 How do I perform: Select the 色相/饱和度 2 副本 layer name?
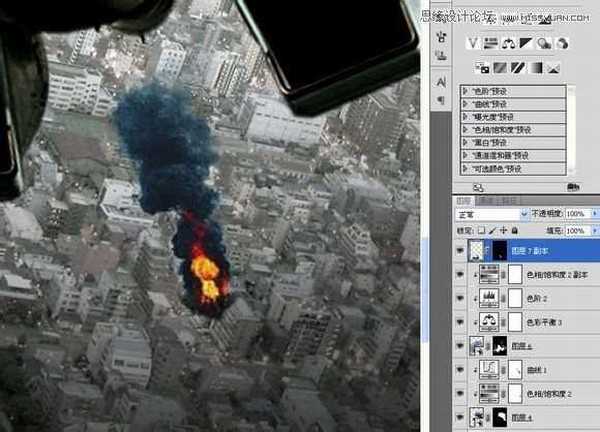coord(557,275)
